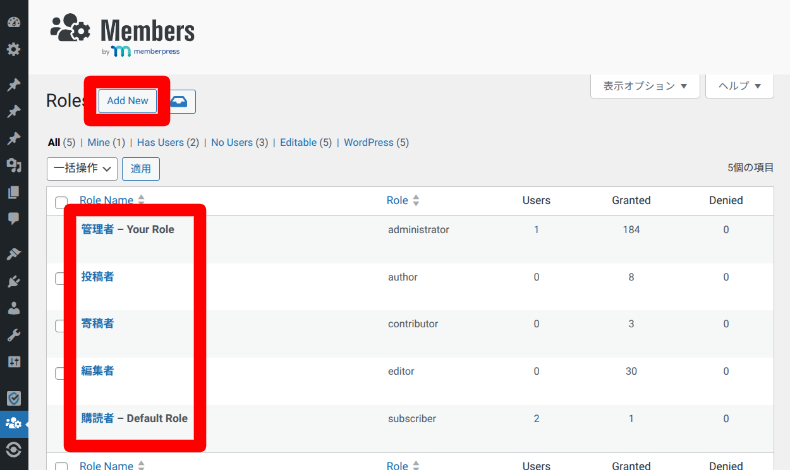Viewport: 790px width, 470px height.
Task: Check the 寄稿者 contributor row checkbox
Action: click(x=59, y=326)
